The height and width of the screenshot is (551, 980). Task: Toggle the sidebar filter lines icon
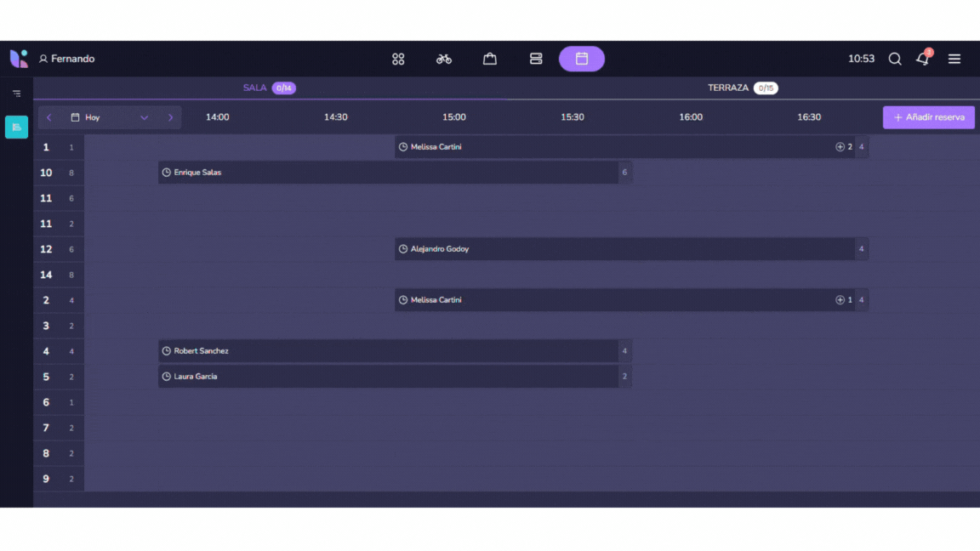pos(16,94)
